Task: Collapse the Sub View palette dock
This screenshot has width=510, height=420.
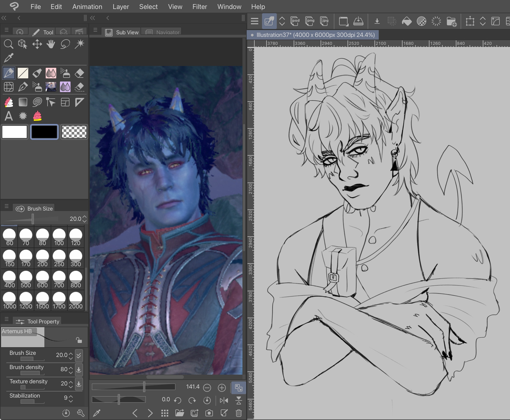Action: (92, 18)
